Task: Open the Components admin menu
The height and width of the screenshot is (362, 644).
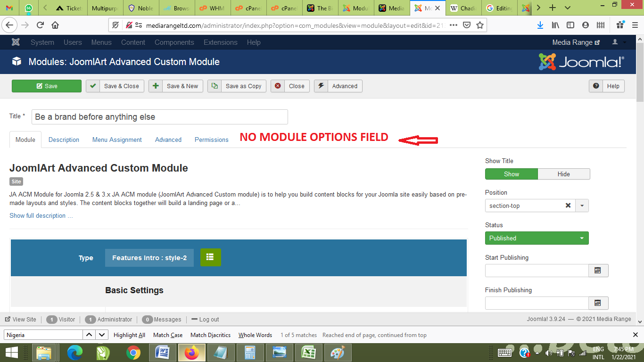Action: pyautogui.click(x=174, y=42)
